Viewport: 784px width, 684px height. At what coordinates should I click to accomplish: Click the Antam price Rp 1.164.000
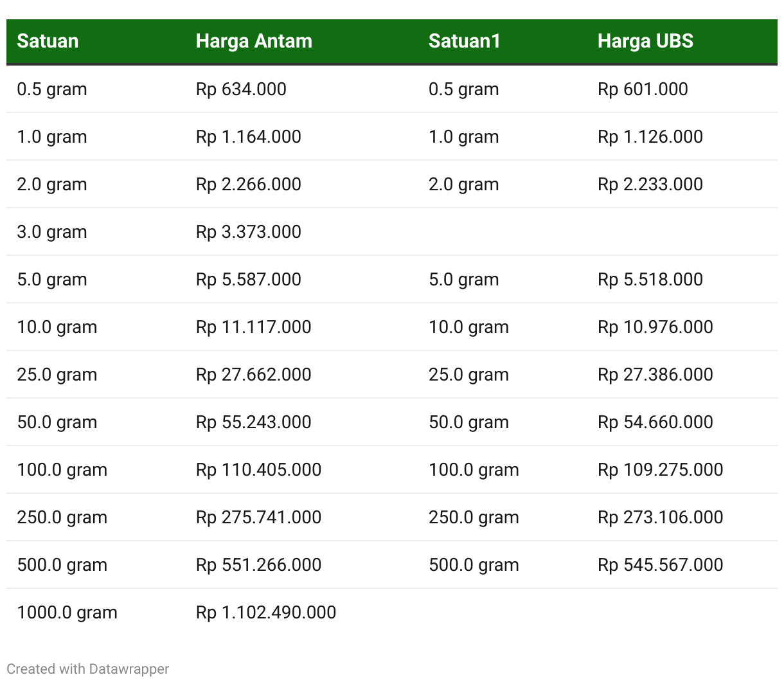click(249, 136)
